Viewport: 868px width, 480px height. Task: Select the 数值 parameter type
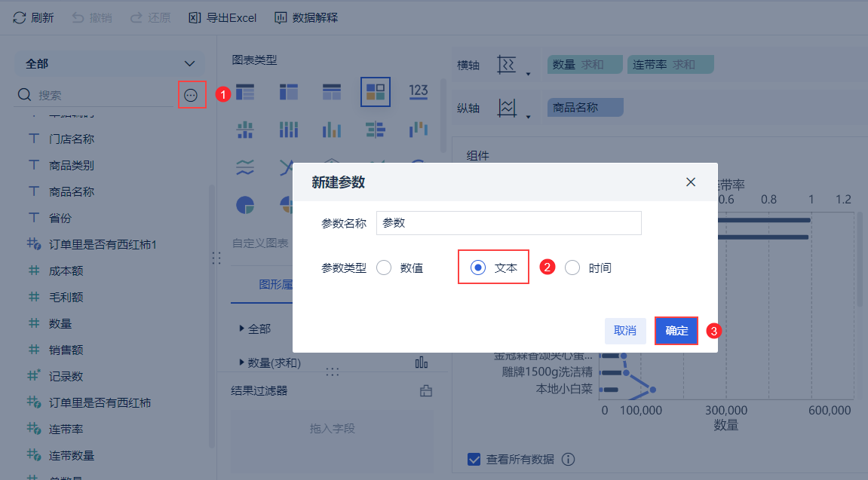(400, 268)
